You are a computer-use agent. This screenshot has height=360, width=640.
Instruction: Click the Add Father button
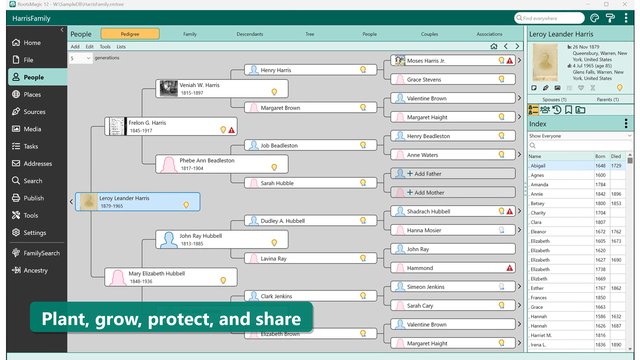click(x=453, y=173)
